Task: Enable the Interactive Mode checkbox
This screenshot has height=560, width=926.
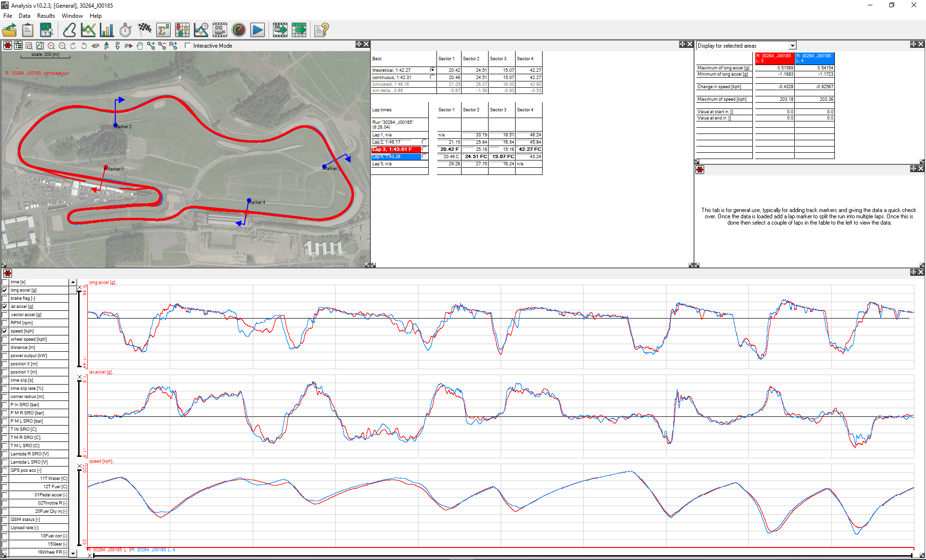Action: tap(188, 46)
